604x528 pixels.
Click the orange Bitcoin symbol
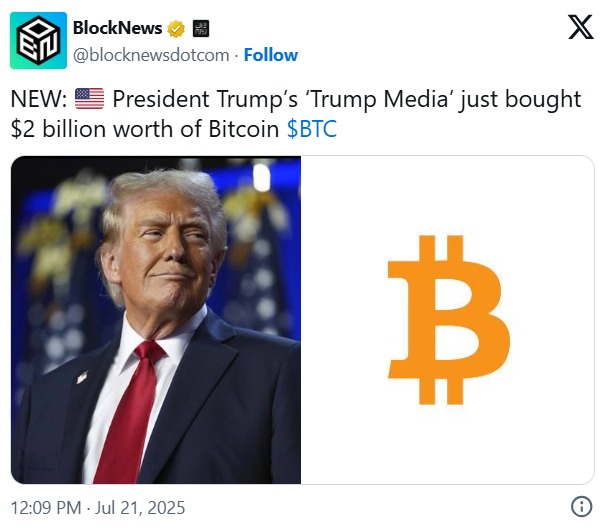449,320
